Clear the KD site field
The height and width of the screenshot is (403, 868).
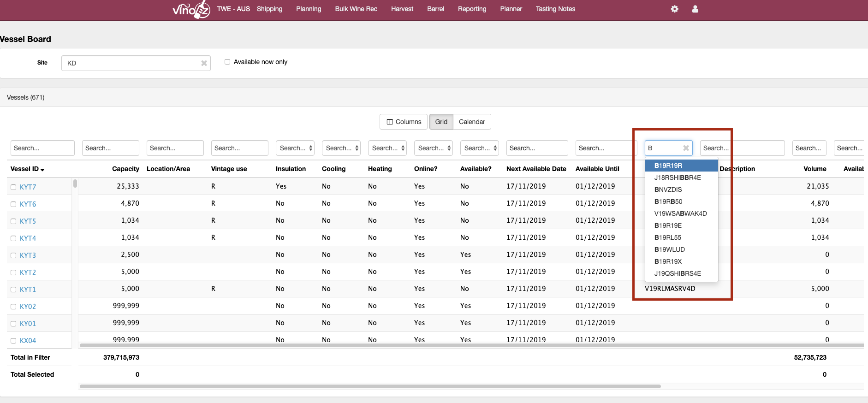pos(204,63)
